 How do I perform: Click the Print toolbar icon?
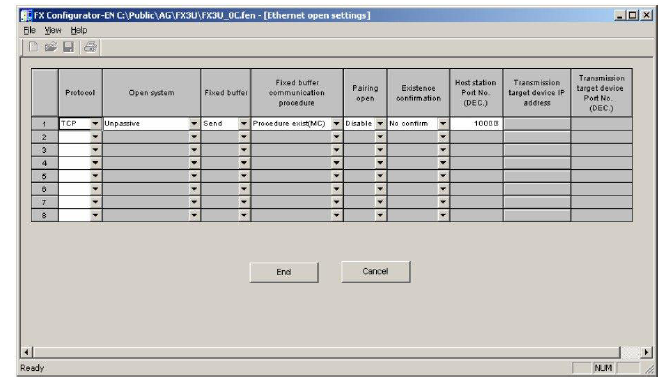[x=90, y=47]
